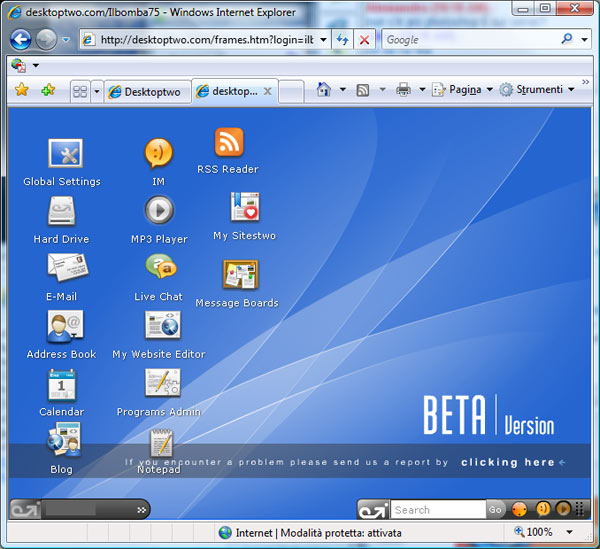Expand the address bar history dropdown
The width and height of the screenshot is (600, 549).
[323, 39]
